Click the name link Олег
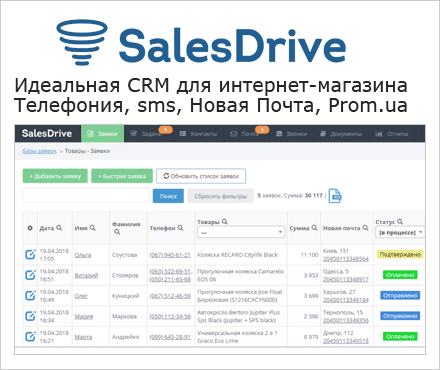The width and height of the screenshot is (440, 370). point(81,296)
